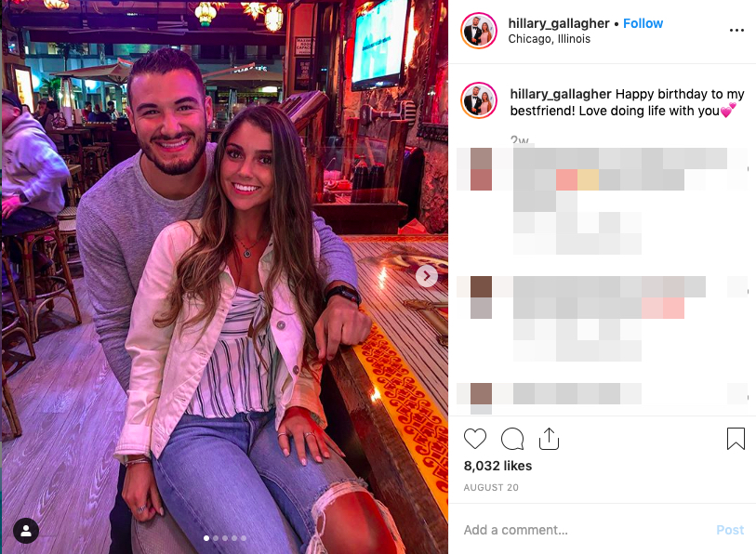Click the Add a comment field

pos(583,530)
